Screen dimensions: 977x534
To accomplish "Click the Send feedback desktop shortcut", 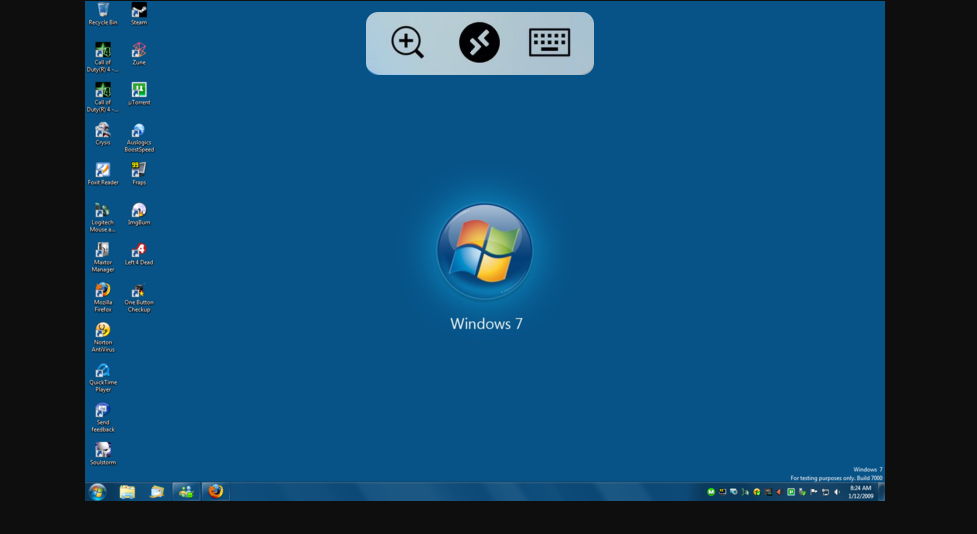I will tap(103, 411).
